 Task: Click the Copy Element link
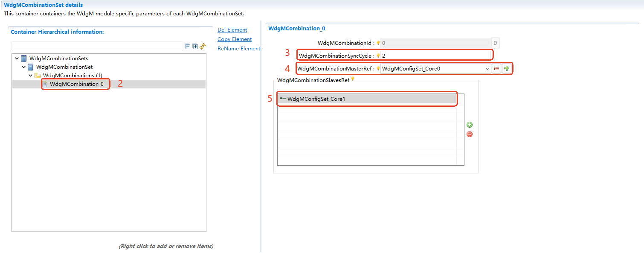[x=235, y=39]
